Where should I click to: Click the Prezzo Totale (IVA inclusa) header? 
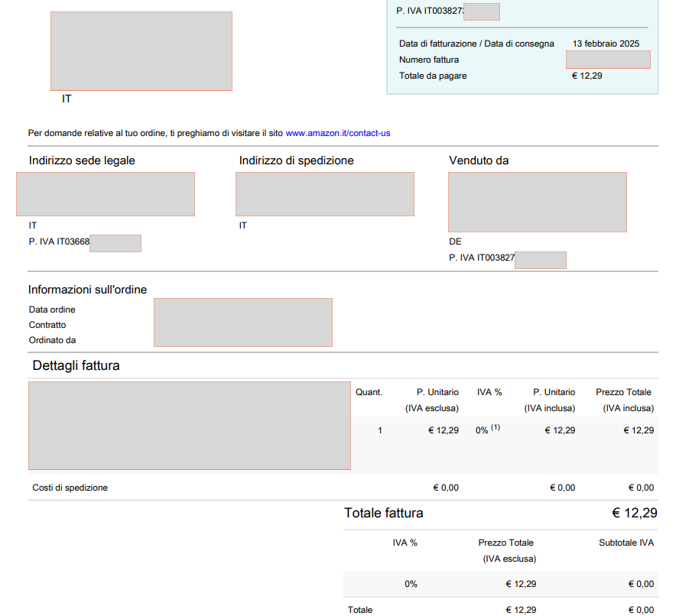click(x=625, y=400)
